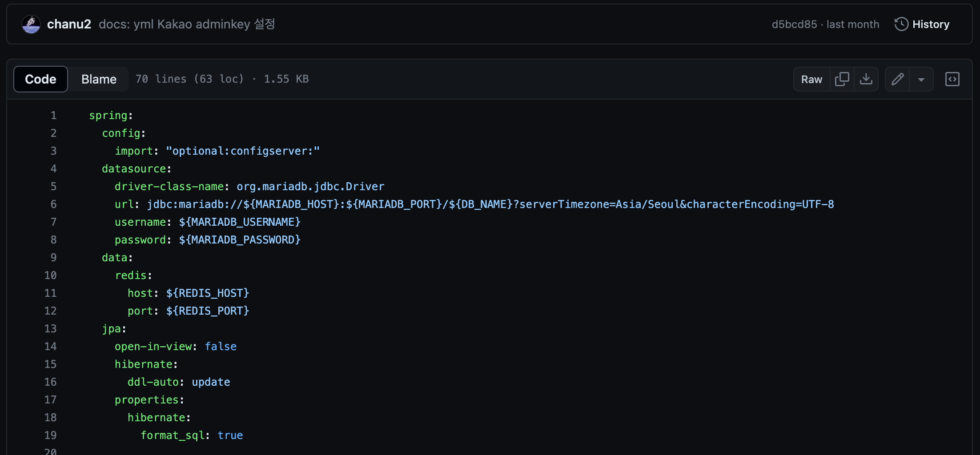Select line number 1

(53, 116)
